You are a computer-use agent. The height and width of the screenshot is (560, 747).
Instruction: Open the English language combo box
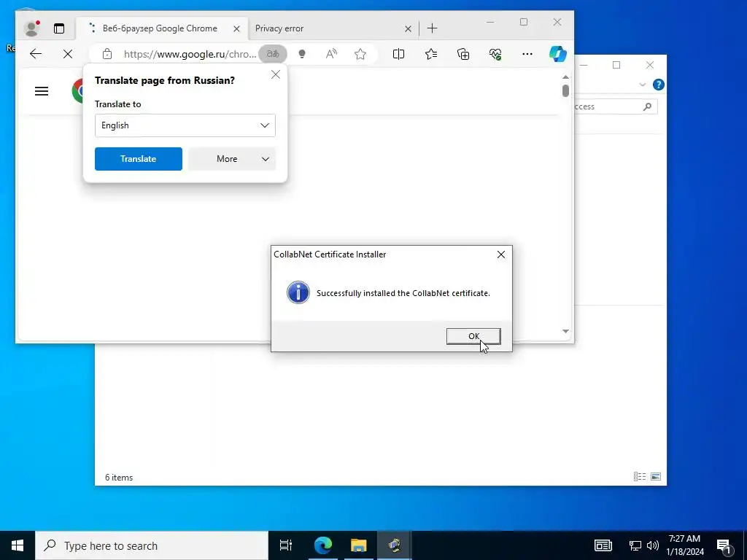[185, 125]
